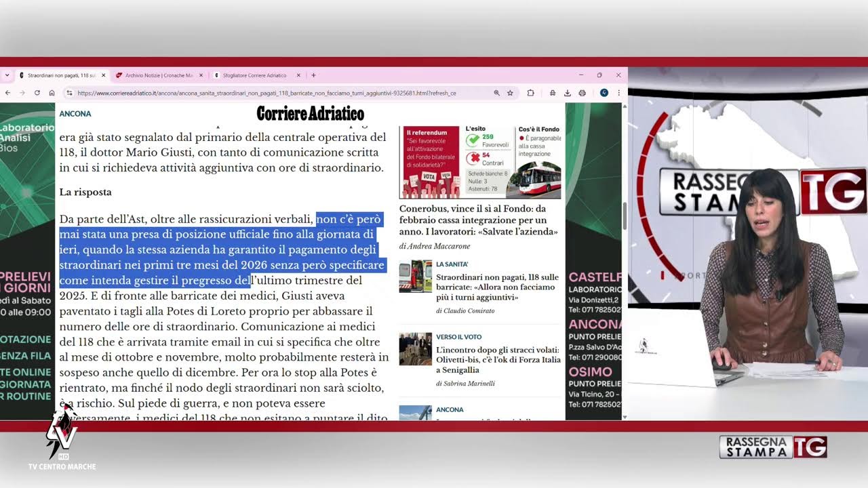The height and width of the screenshot is (488, 868).
Task: Open the Conerobus referendum article headline
Action: coord(479,220)
